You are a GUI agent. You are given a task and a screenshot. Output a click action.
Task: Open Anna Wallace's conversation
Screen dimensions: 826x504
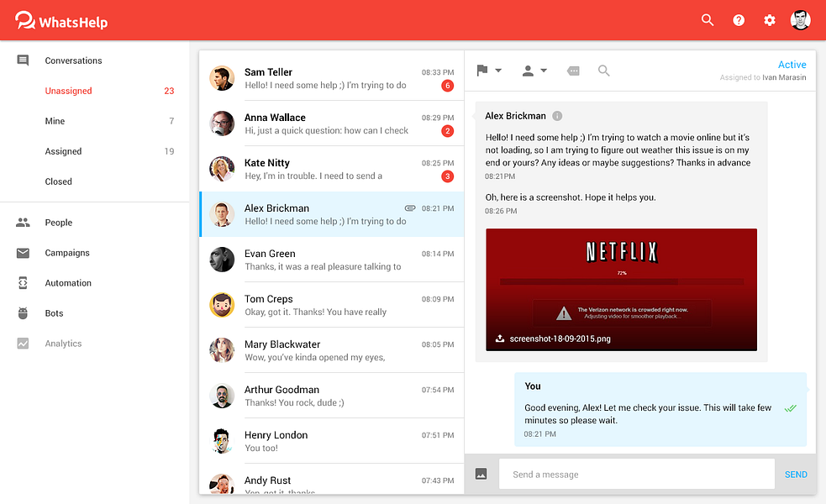[x=331, y=123]
